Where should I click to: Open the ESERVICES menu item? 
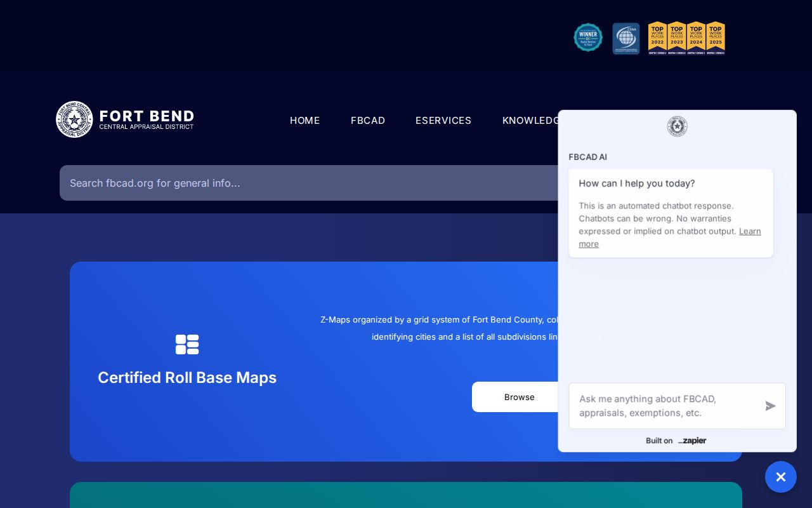pyautogui.click(x=443, y=121)
